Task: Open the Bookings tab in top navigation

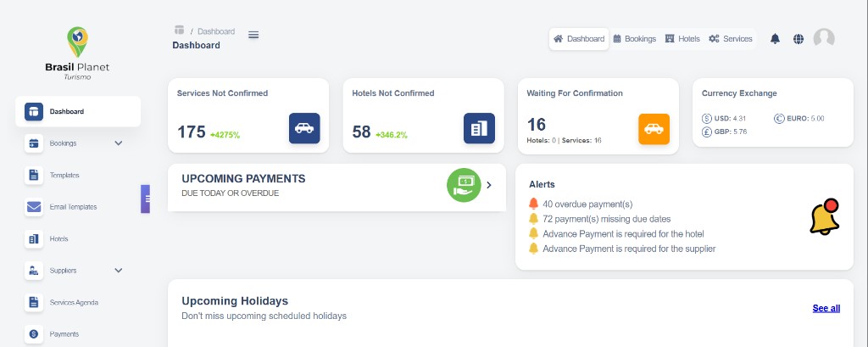Action: tap(635, 39)
